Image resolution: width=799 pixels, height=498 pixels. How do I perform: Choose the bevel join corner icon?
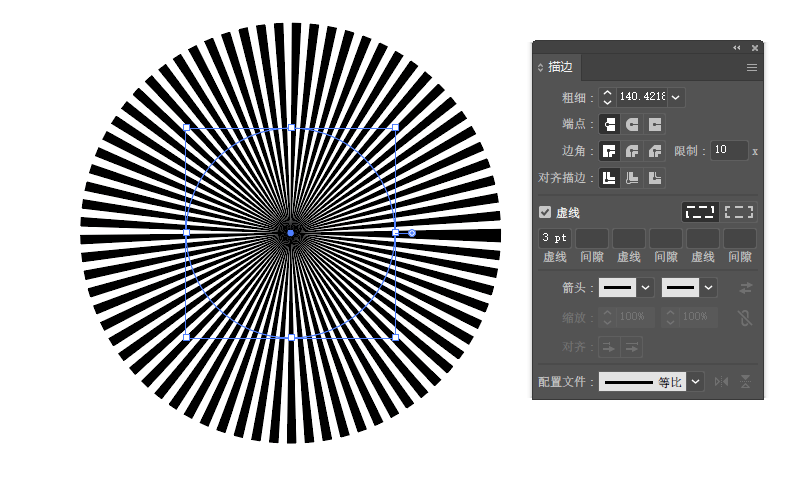click(655, 152)
